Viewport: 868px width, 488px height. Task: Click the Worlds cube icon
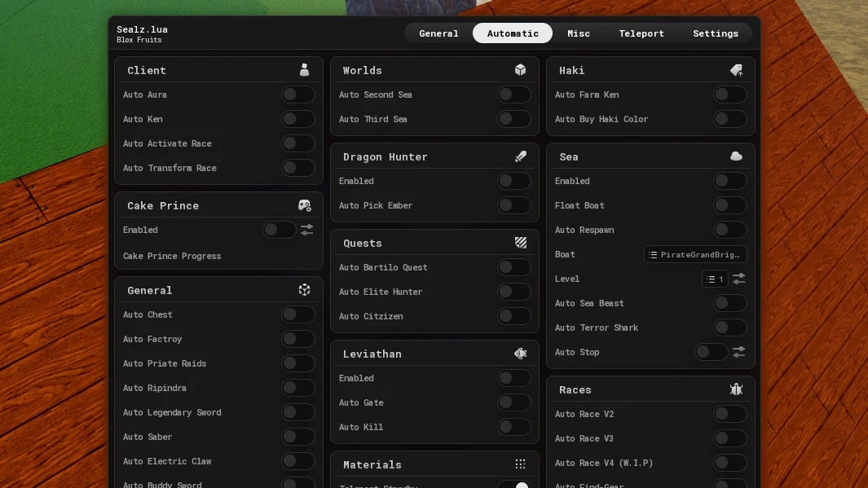520,70
